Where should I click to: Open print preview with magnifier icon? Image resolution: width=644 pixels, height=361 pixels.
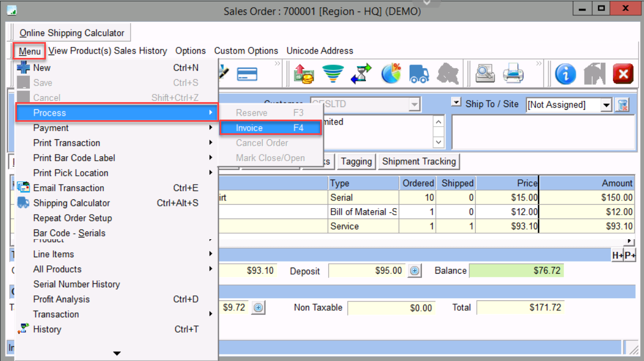click(x=485, y=74)
